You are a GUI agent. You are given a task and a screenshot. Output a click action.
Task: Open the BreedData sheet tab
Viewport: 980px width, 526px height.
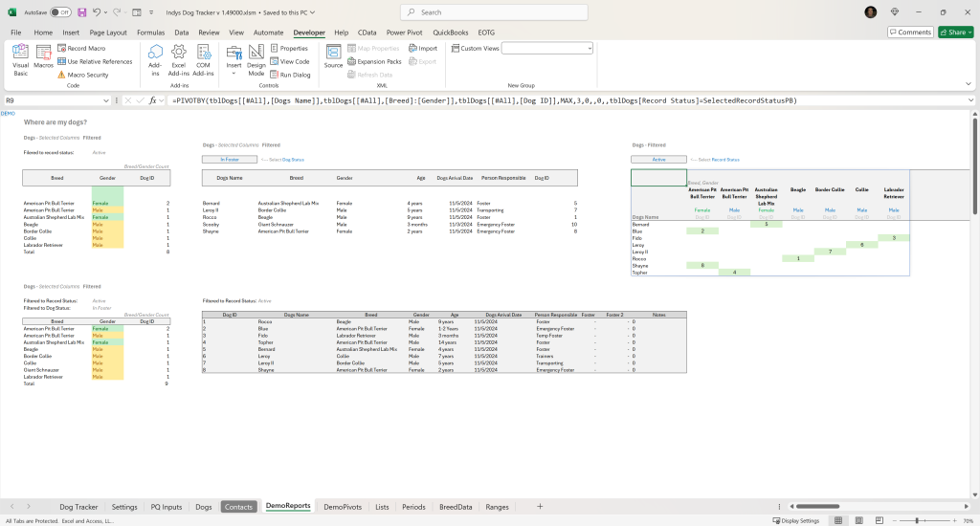pos(456,507)
